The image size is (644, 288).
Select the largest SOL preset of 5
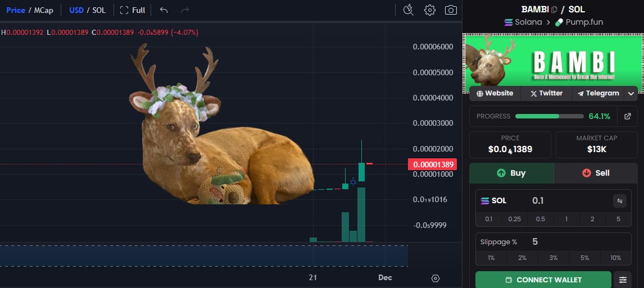coord(618,219)
